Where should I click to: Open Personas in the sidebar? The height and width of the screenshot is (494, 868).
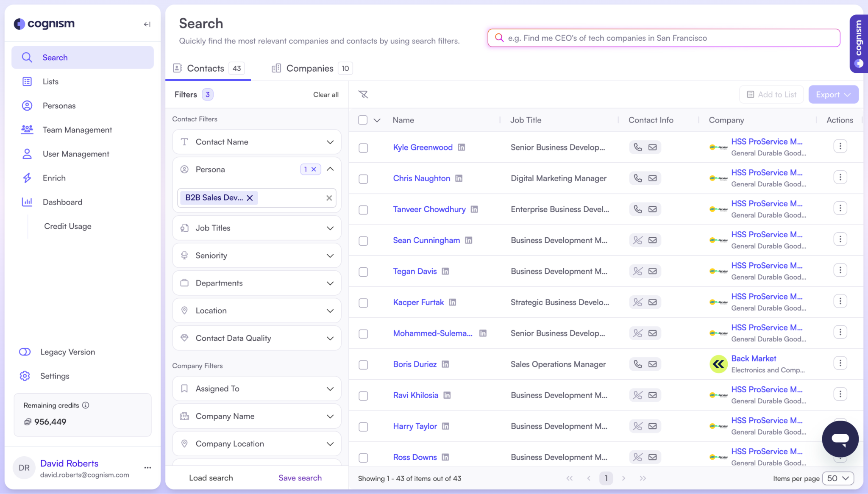tap(59, 106)
